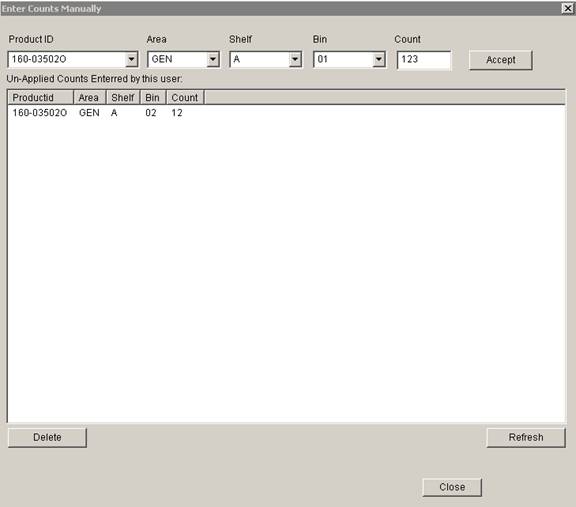Screen dimensions: 576x507
Task: Sort by the Productid column header
Action: point(40,97)
